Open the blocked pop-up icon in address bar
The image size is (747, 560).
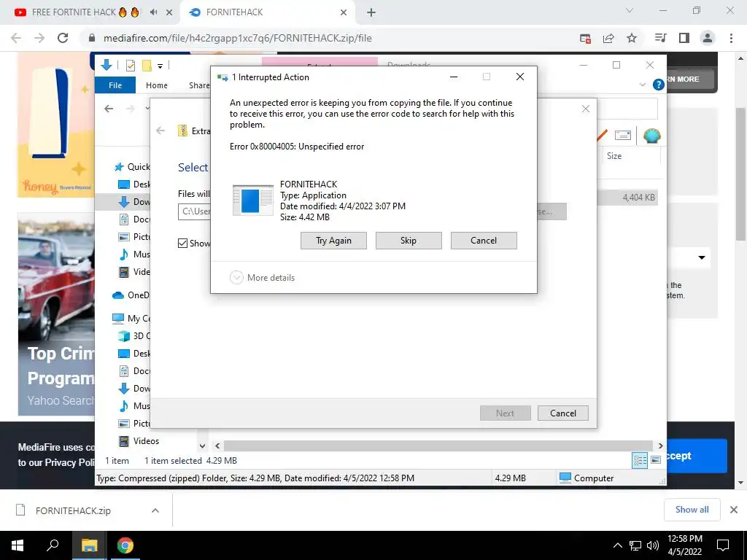click(x=586, y=38)
